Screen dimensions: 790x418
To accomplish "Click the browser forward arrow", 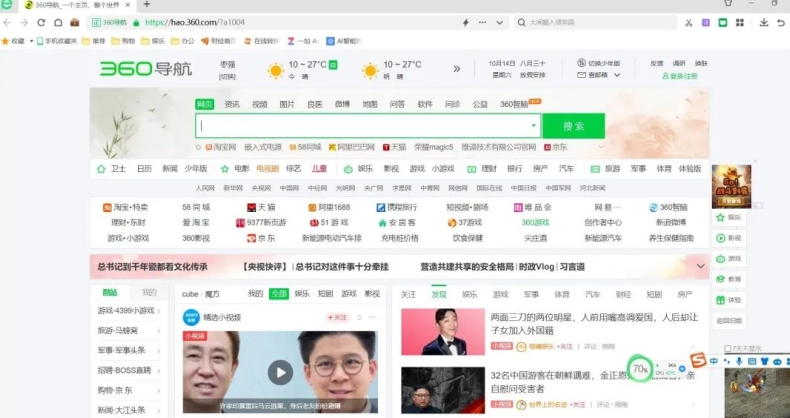I will pyautogui.click(x=24, y=23).
